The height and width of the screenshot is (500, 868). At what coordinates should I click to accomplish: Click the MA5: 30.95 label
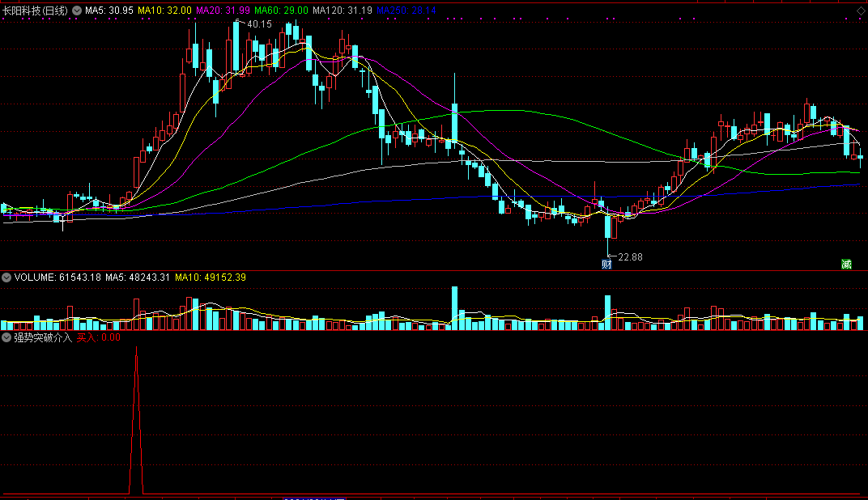[109, 11]
